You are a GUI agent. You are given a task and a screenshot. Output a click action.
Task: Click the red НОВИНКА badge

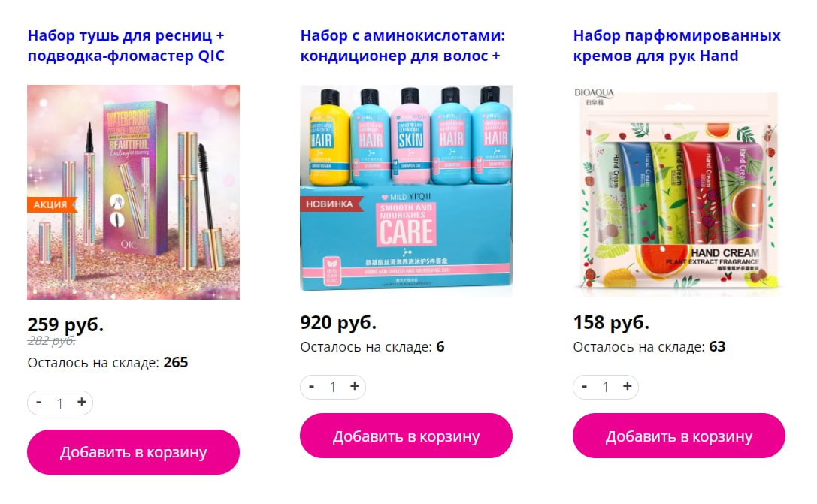click(331, 204)
